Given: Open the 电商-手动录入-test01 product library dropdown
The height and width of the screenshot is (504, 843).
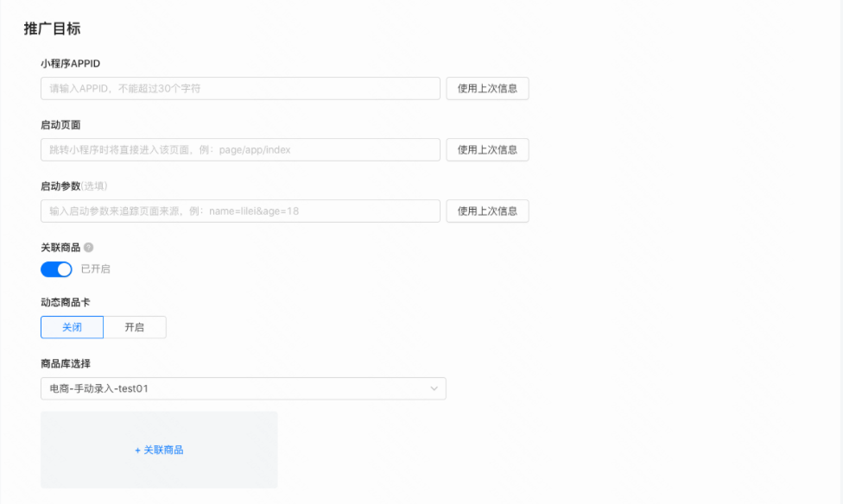Looking at the screenshot, I should pyautogui.click(x=243, y=389).
